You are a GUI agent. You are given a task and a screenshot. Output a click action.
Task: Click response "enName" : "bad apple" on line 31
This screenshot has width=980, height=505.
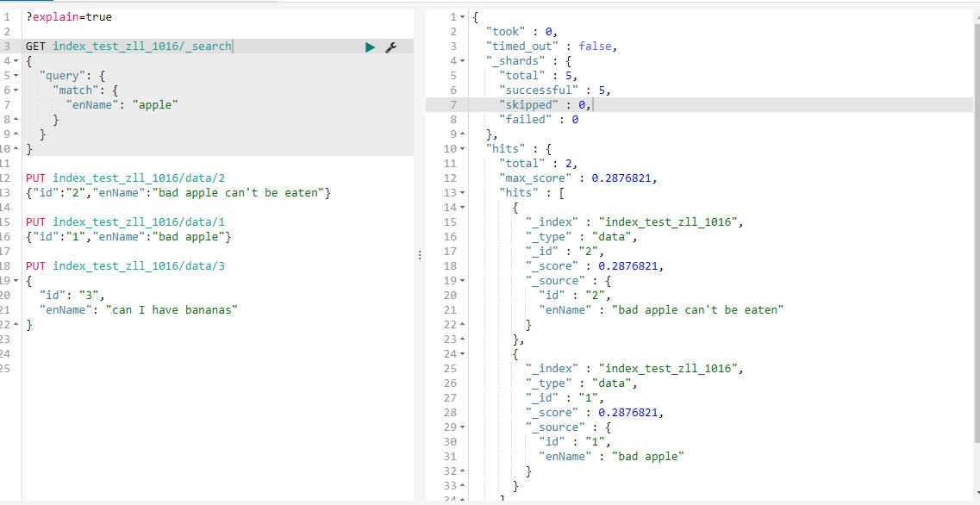pyautogui.click(x=612, y=456)
